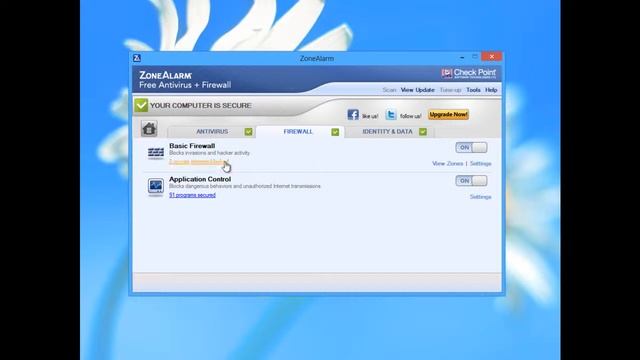Switch to the Identity & Data tab
The width and height of the screenshot is (640, 360).
tap(387, 131)
